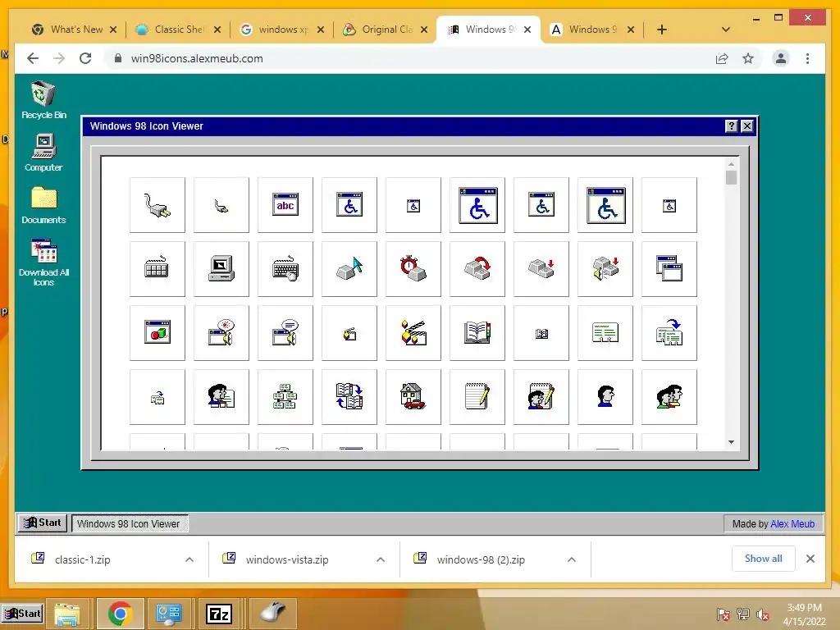840x630 pixels.
Task: Click the stopwatch and key icon tile
Action: 413,269
